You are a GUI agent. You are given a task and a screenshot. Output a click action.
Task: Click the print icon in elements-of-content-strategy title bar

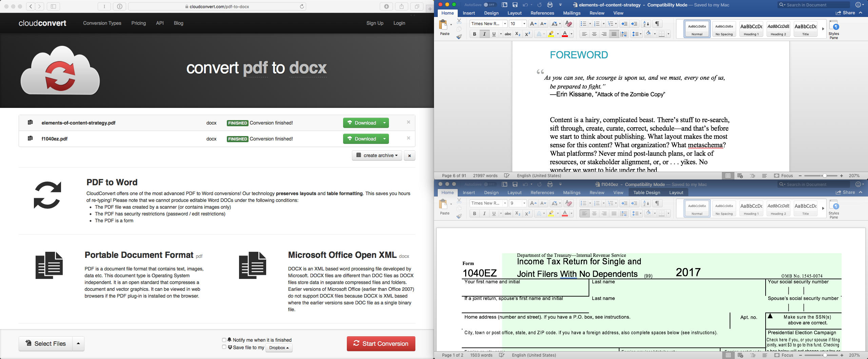click(x=550, y=5)
